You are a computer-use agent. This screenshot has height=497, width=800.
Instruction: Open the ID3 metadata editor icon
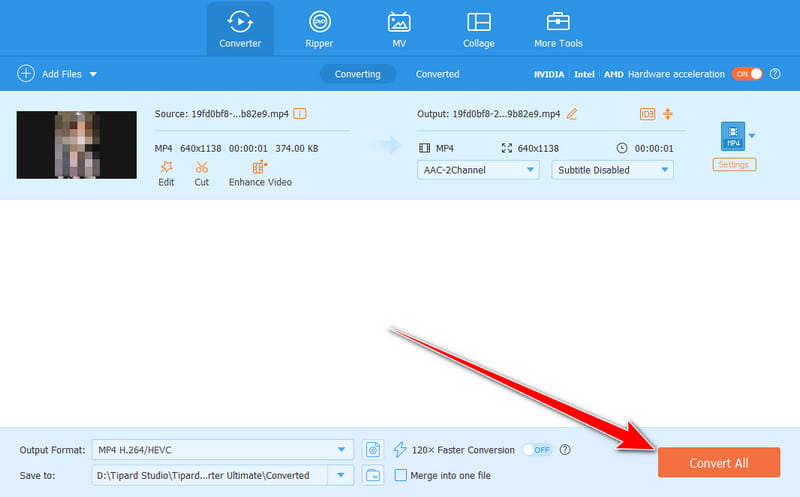click(647, 114)
